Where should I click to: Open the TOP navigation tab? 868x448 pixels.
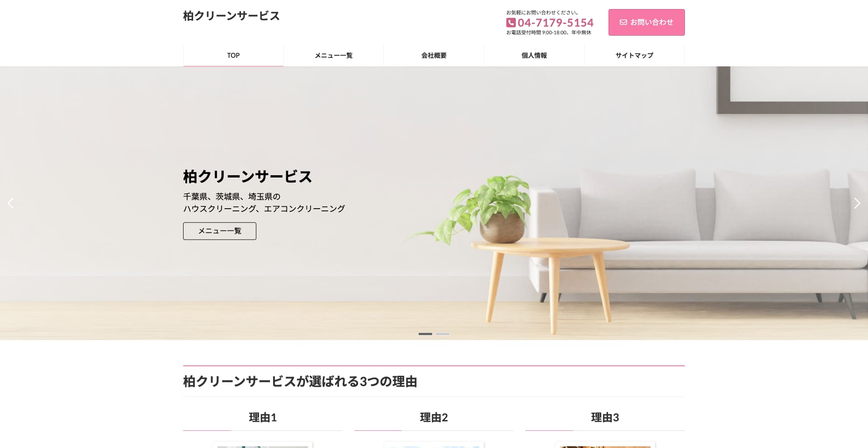pos(233,56)
